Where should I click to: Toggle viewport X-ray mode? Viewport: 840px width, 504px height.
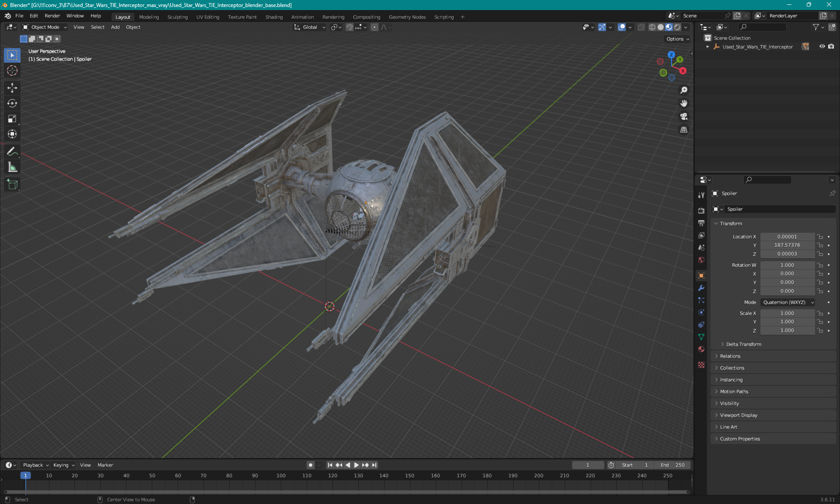[641, 27]
